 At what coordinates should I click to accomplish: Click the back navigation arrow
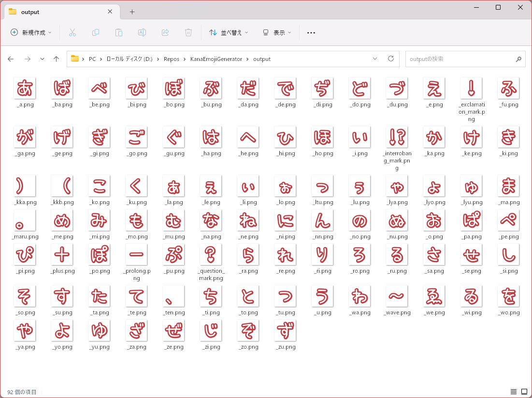[x=11, y=59]
